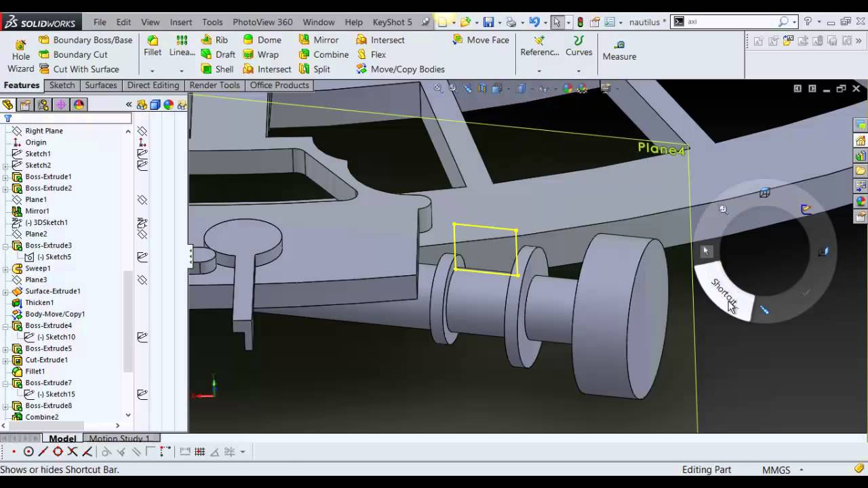Click the Print icon
This screenshot has height=488, width=868.
[x=511, y=22]
